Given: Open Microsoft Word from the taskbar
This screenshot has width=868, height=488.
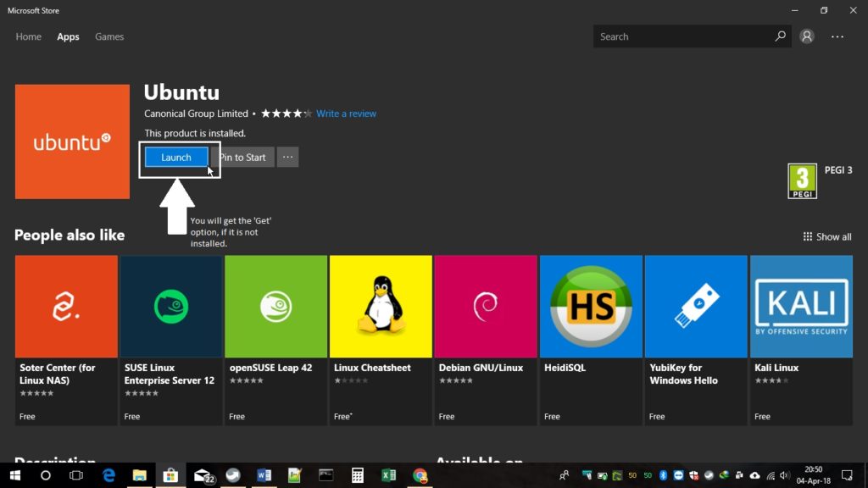Looking at the screenshot, I should tap(264, 475).
